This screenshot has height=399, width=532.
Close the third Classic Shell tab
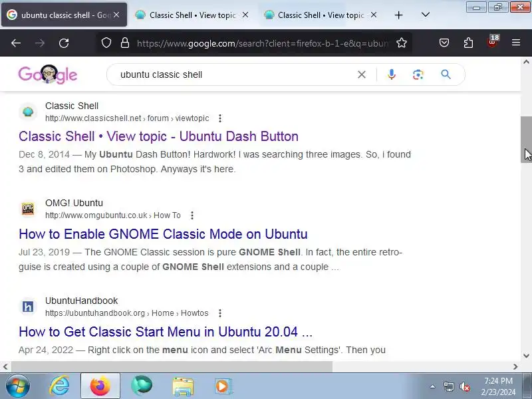[x=374, y=15]
